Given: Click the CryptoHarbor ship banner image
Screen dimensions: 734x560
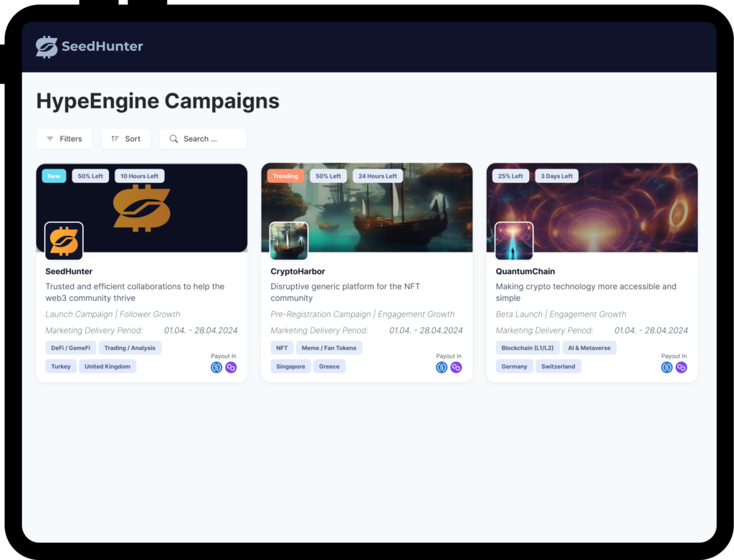Looking at the screenshot, I should 367,208.
